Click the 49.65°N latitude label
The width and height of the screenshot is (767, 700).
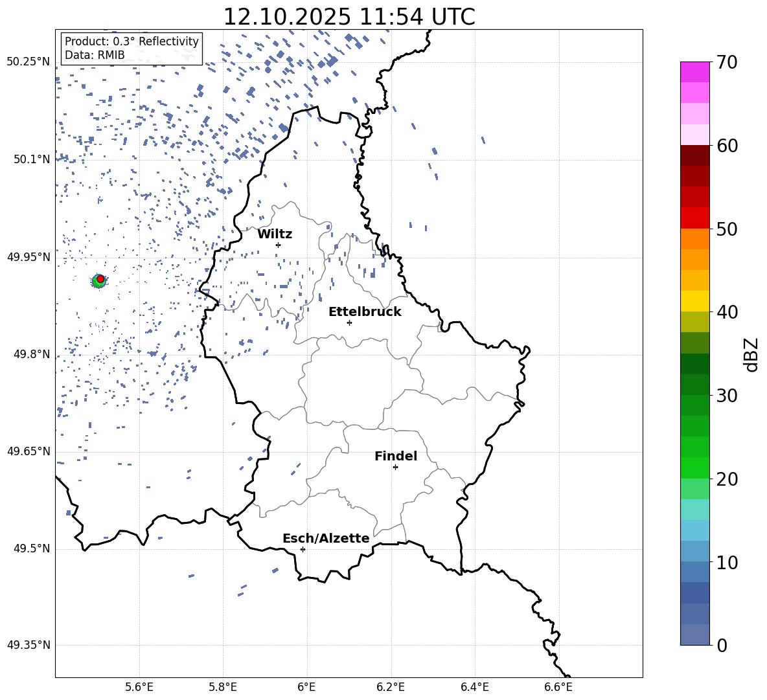coord(29,451)
